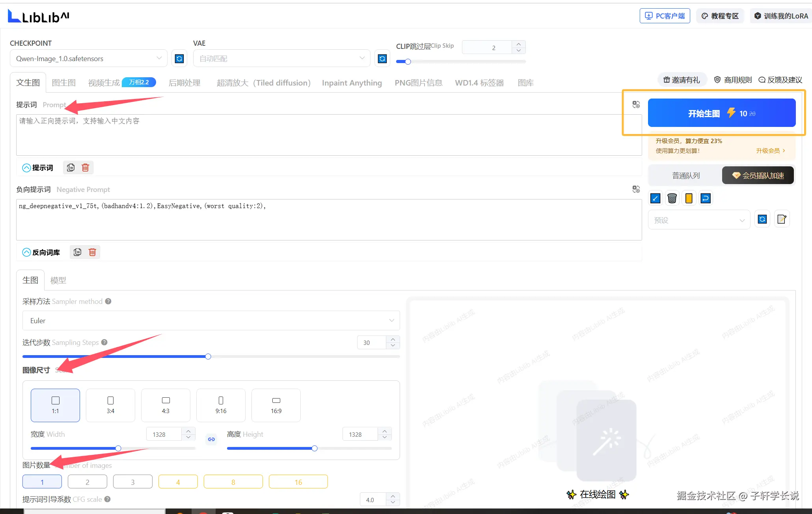This screenshot has height=514, width=812.
Task: Click the gray trash bin icon below the queue buttons
Action: (672, 198)
